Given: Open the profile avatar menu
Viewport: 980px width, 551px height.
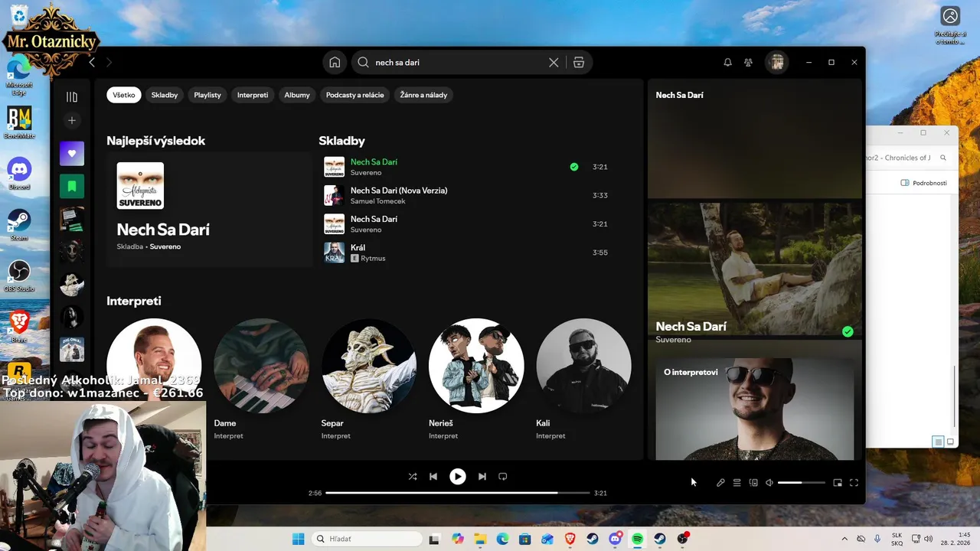Looking at the screenshot, I should (777, 63).
